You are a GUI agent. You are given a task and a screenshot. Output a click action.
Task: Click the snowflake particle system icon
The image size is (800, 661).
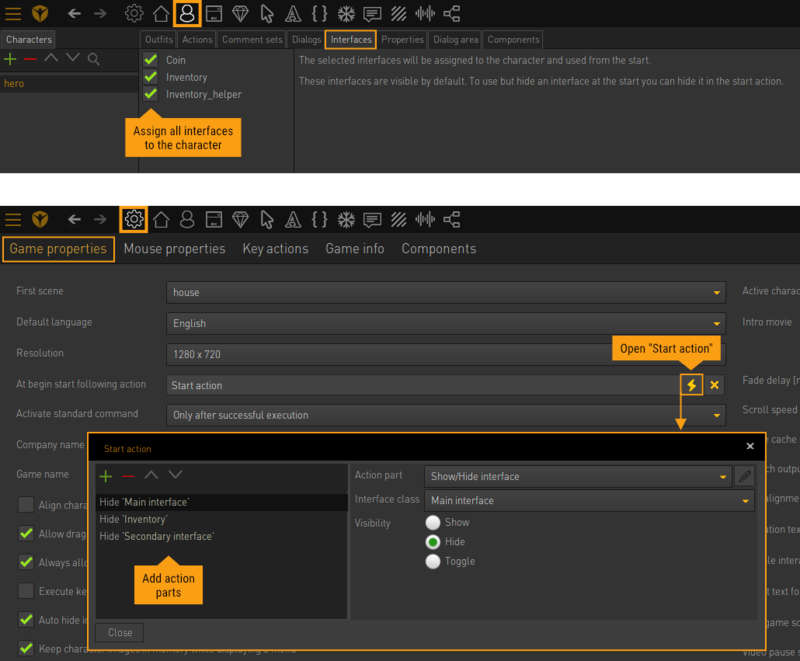tap(347, 14)
